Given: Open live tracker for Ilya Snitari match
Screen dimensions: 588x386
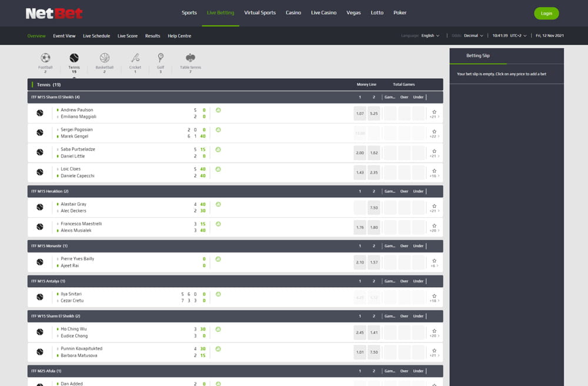Looking at the screenshot, I should (218, 294).
